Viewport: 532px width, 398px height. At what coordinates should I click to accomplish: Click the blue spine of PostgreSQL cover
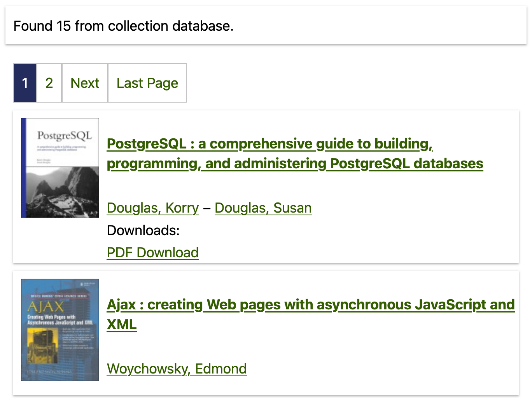(23, 168)
